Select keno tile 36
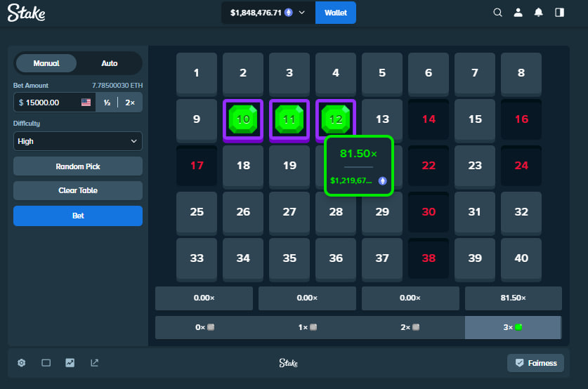Viewport: 588px width, 389px height. point(336,258)
